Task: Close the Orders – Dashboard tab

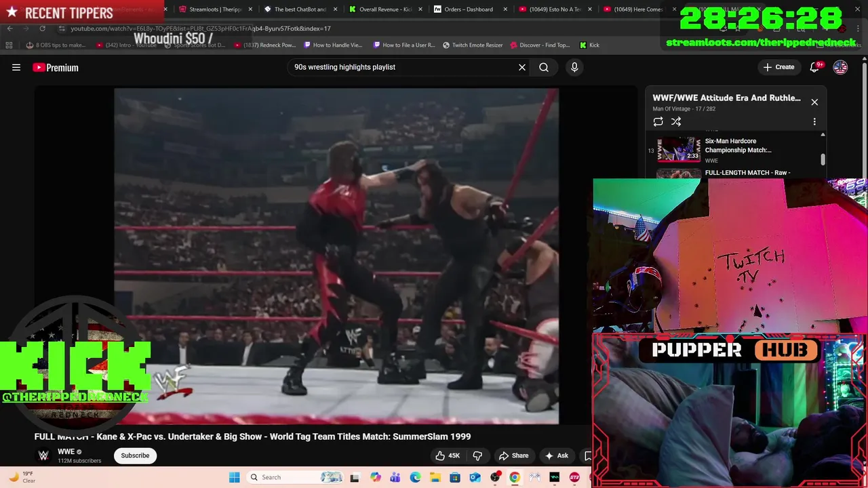Action: click(505, 9)
